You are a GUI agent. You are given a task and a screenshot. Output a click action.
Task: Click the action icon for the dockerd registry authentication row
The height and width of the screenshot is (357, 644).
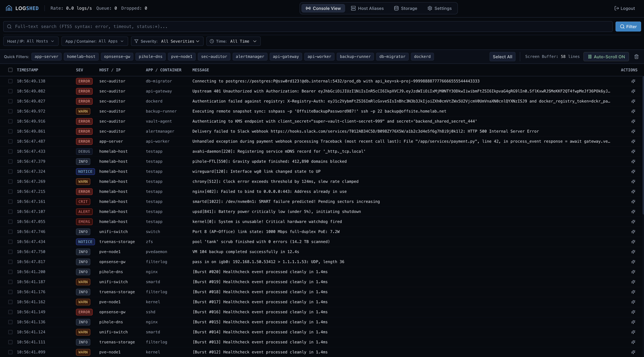coord(633,101)
